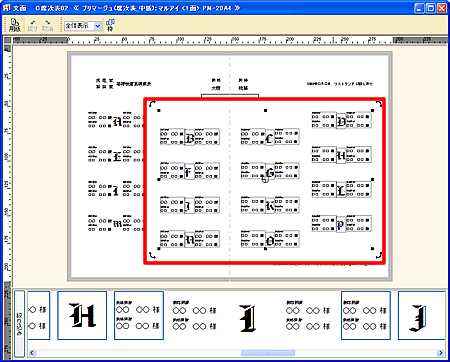Select table letter L on the seating chart
Image resolution: width=450 pixels, height=362 pixels.
click(x=341, y=190)
